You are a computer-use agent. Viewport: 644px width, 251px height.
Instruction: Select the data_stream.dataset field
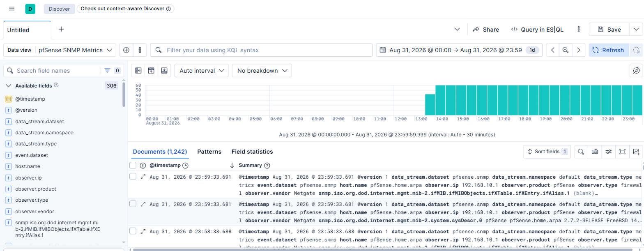tap(39, 122)
